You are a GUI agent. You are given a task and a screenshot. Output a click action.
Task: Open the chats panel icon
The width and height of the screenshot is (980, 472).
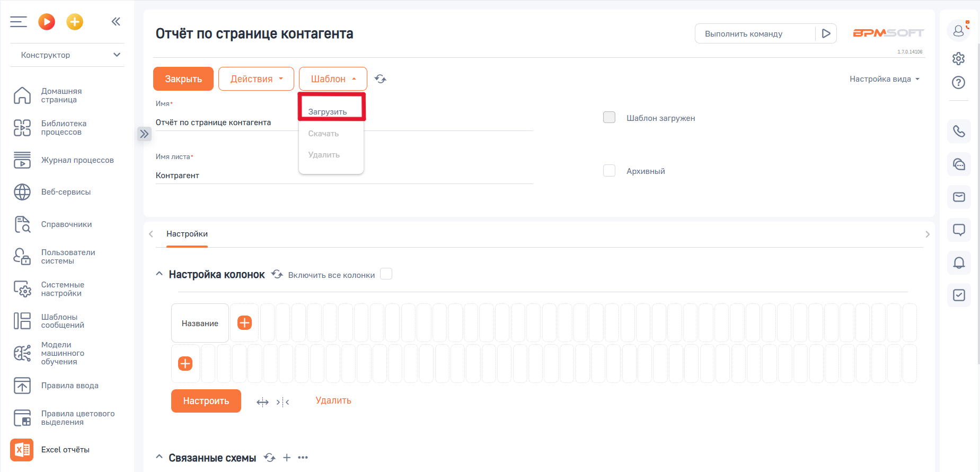959,164
